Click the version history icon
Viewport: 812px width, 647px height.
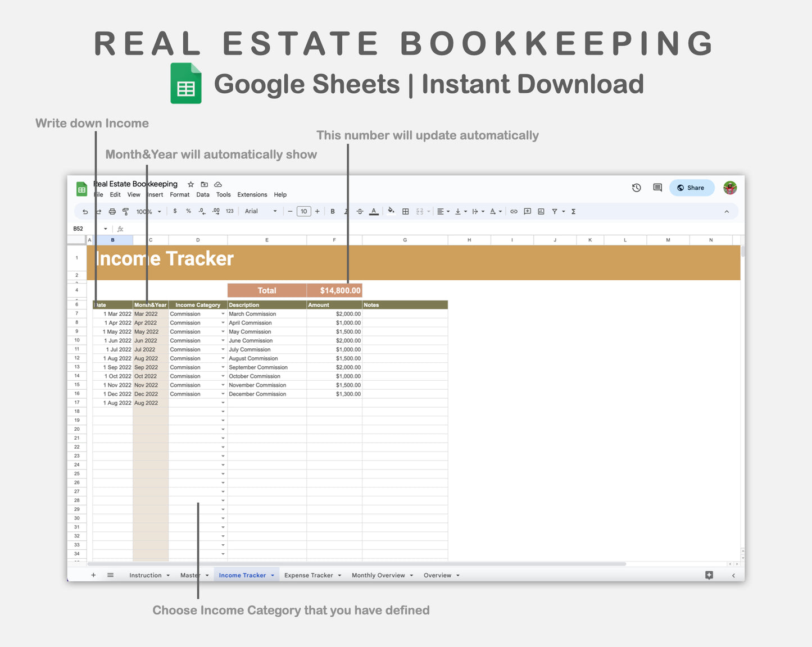636,188
